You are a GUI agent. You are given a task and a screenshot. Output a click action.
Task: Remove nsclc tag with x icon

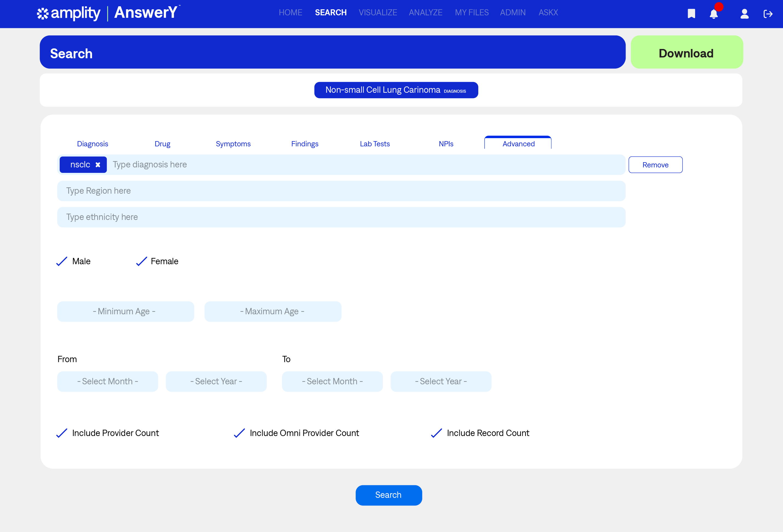pyautogui.click(x=98, y=165)
